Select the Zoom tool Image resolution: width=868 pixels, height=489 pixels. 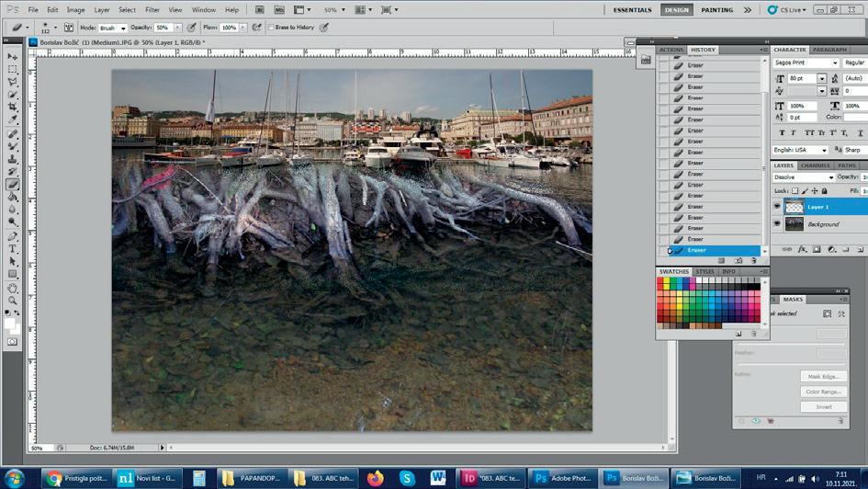coord(12,301)
